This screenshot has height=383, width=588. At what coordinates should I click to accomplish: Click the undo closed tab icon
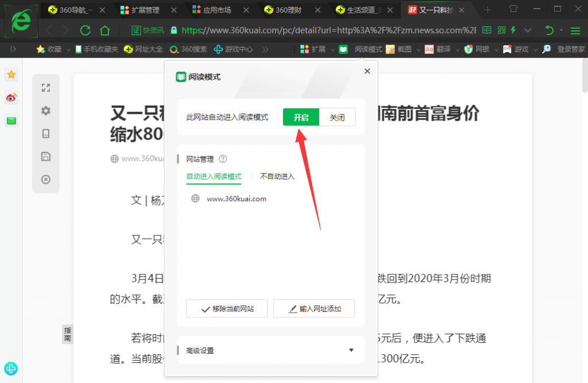(549, 30)
